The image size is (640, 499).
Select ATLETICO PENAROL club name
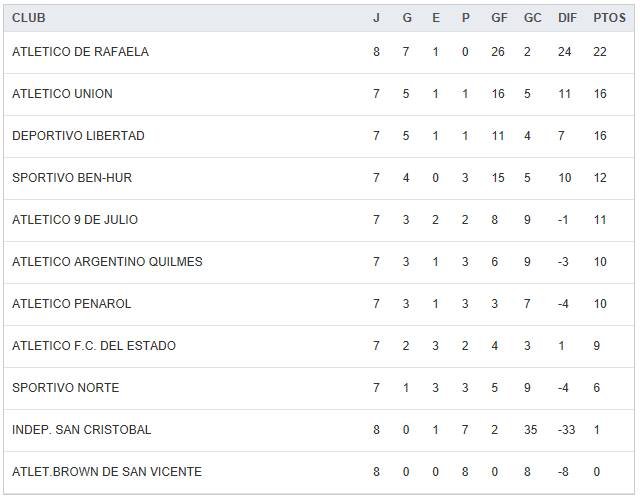72,304
